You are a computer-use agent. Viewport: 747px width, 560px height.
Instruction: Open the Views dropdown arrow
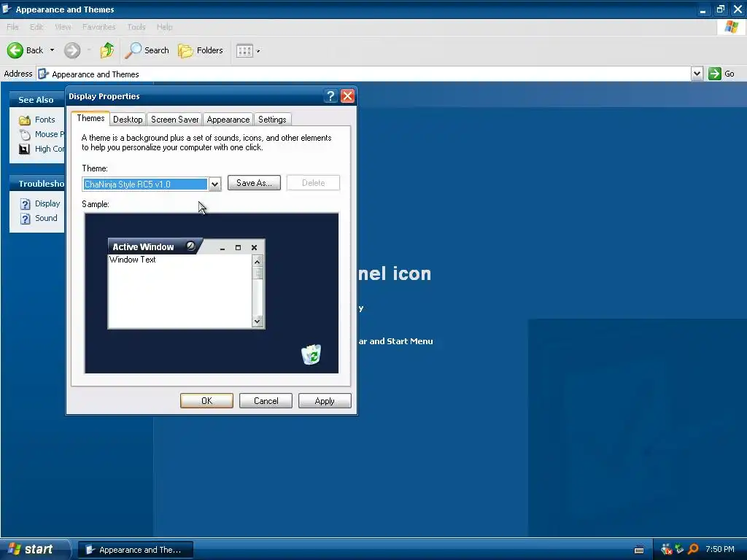pos(258,51)
